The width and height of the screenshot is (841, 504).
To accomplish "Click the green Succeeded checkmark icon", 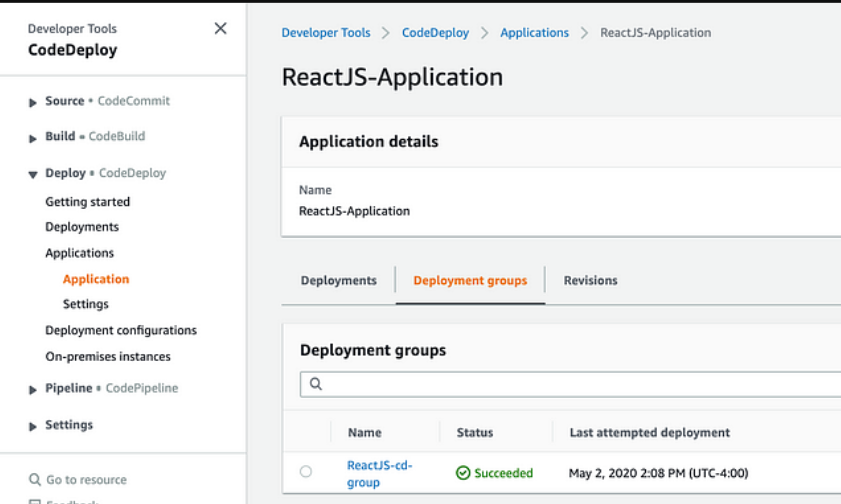I will (x=463, y=473).
